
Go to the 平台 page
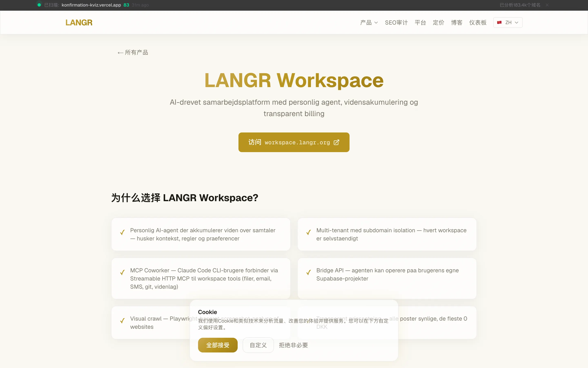tap(420, 22)
